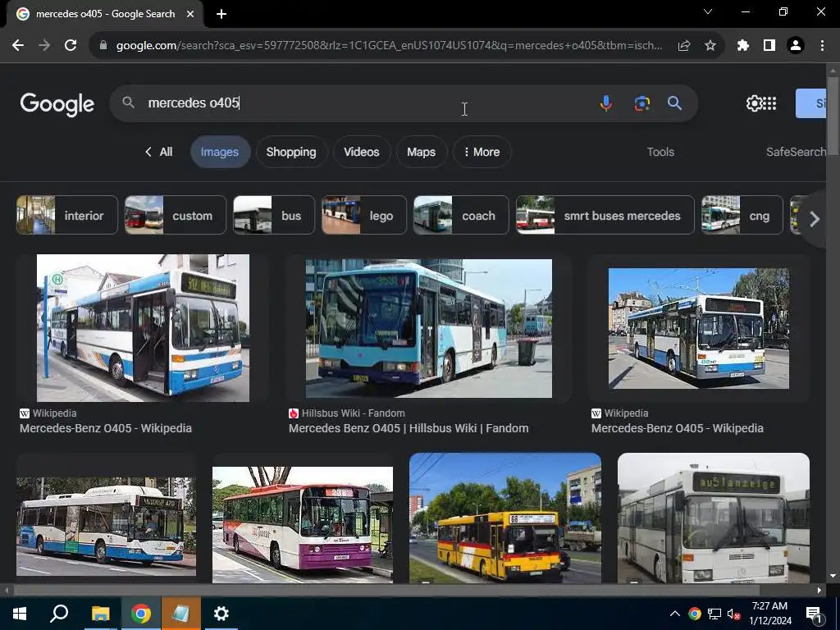Open the SafeSearch setting

pos(796,152)
